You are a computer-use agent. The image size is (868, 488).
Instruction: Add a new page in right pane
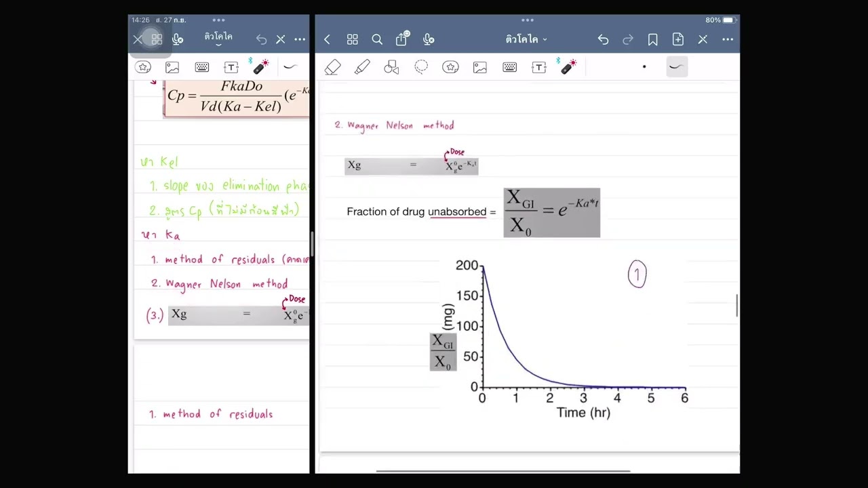point(678,40)
